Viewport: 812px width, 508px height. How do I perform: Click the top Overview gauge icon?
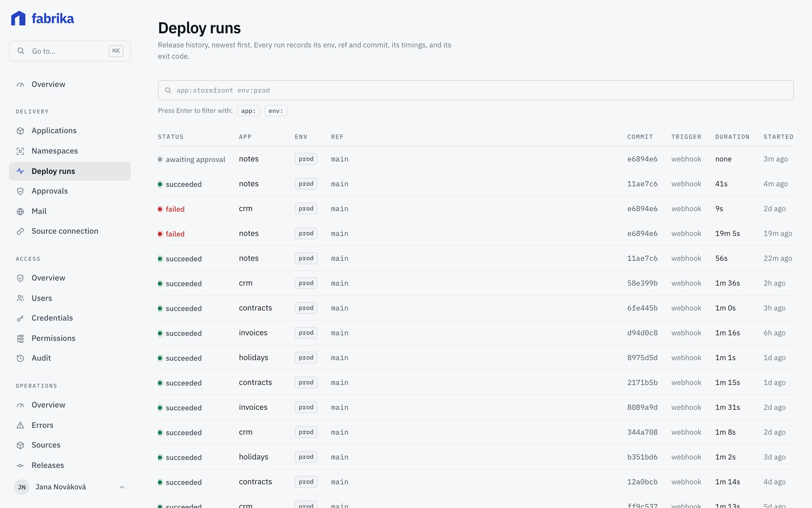tap(21, 85)
